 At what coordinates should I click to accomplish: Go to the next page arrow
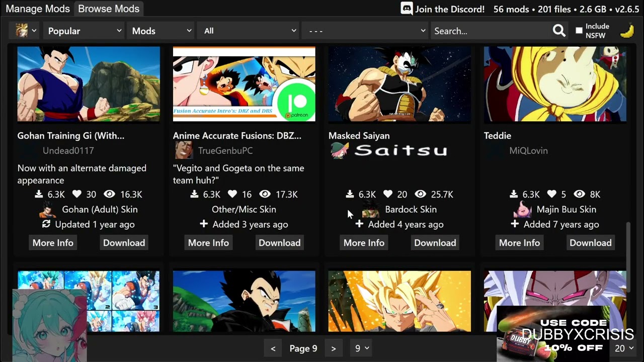point(333,348)
